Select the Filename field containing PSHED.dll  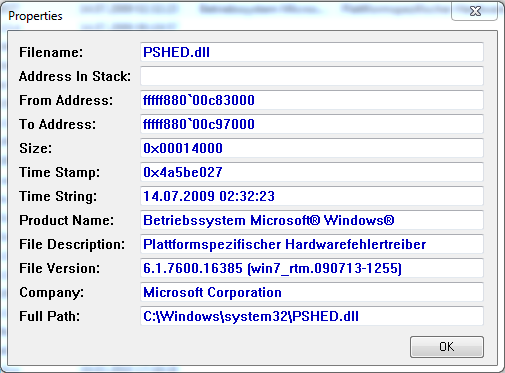(312, 52)
